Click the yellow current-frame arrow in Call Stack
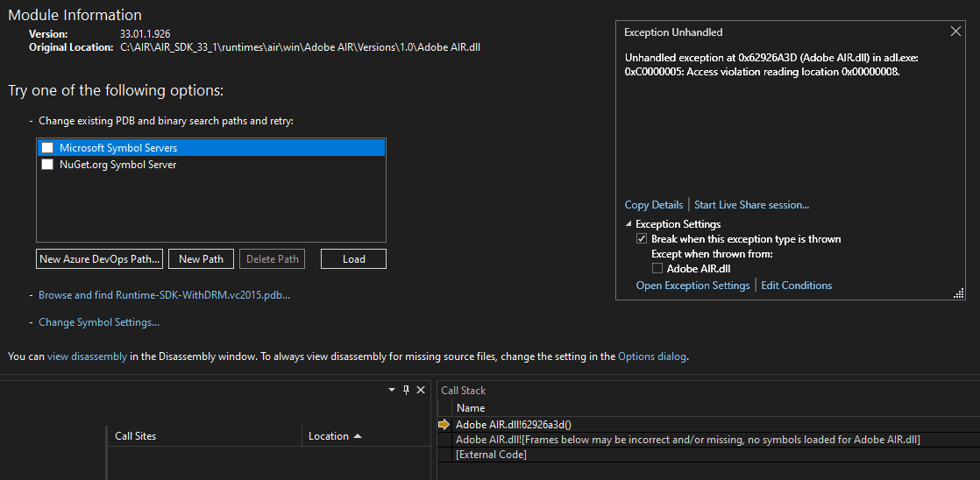Screen dimensions: 980x480 click(444, 425)
